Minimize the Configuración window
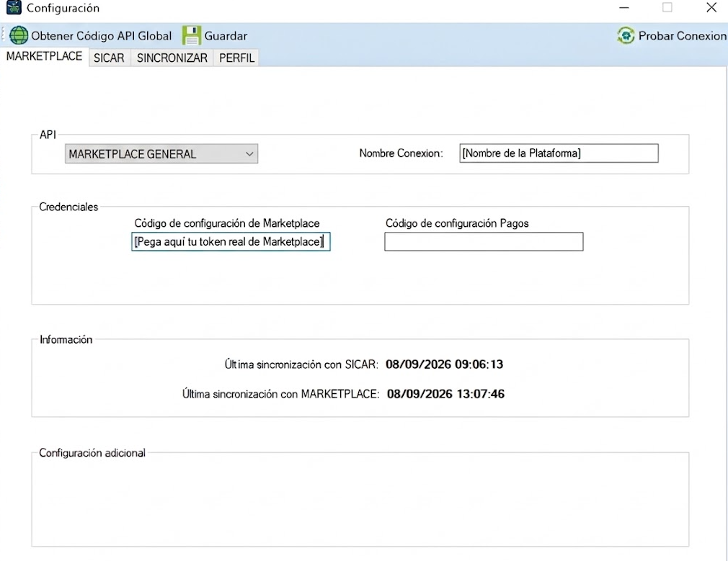The height and width of the screenshot is (561, 728). [x=624, y=7]
